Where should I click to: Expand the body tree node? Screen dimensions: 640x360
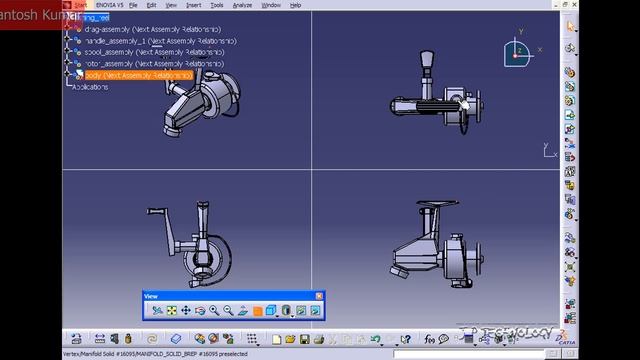coord(67,74)
